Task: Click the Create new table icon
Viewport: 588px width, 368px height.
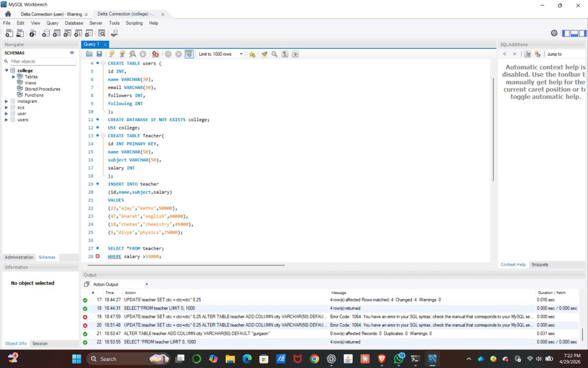Action: 57,33
